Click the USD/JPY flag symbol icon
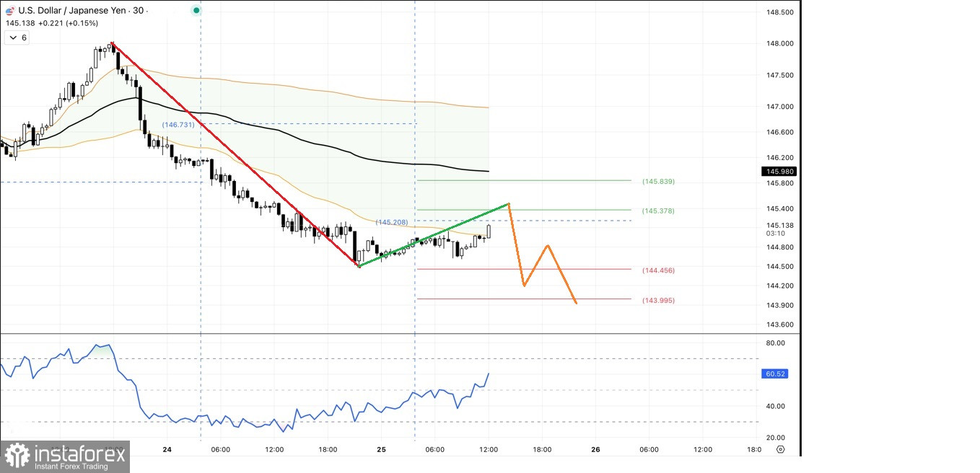The width and height of the screenshot is (980, 473). (9, 11)
